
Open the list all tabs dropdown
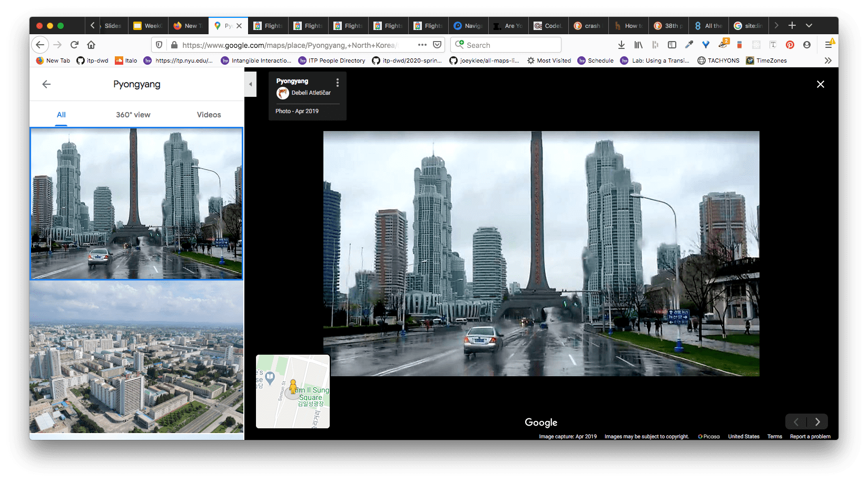coord(809,25)
